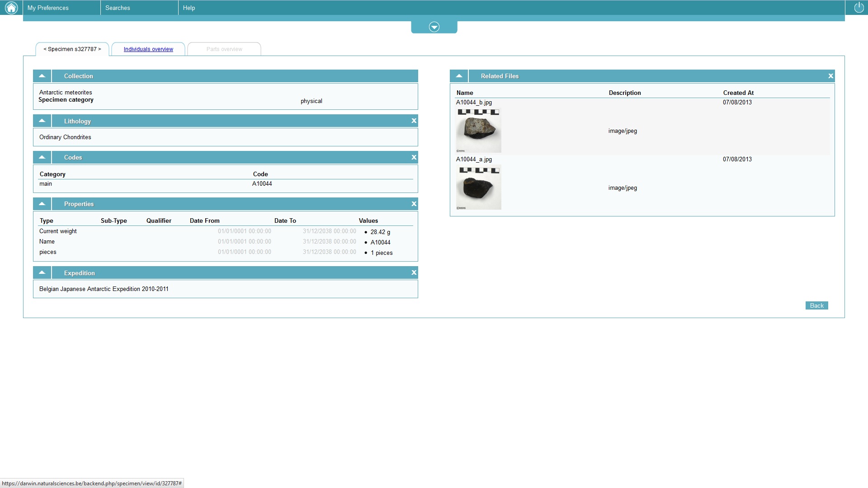This screenshot has height=488, width=868.
Task: Click the home icon in top-left corner
Action: [x=11, y=8]
